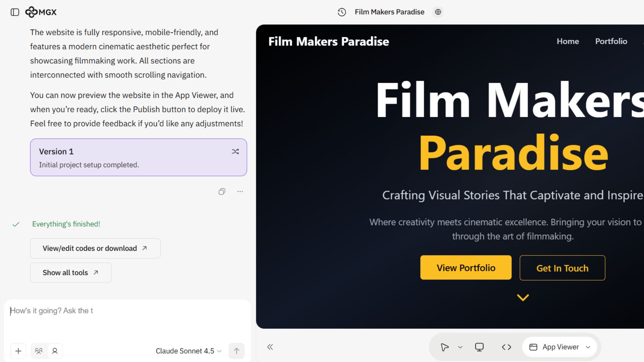Click the globe publish icon
This screenshot has height=362, width=644.
click(438, 12)
